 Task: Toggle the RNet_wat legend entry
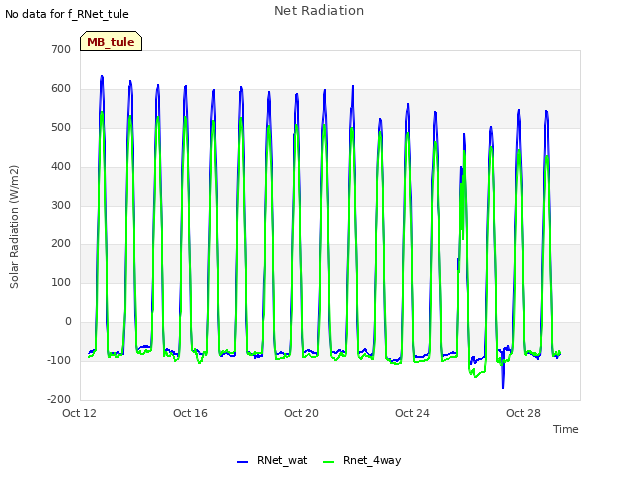(272, 460)
